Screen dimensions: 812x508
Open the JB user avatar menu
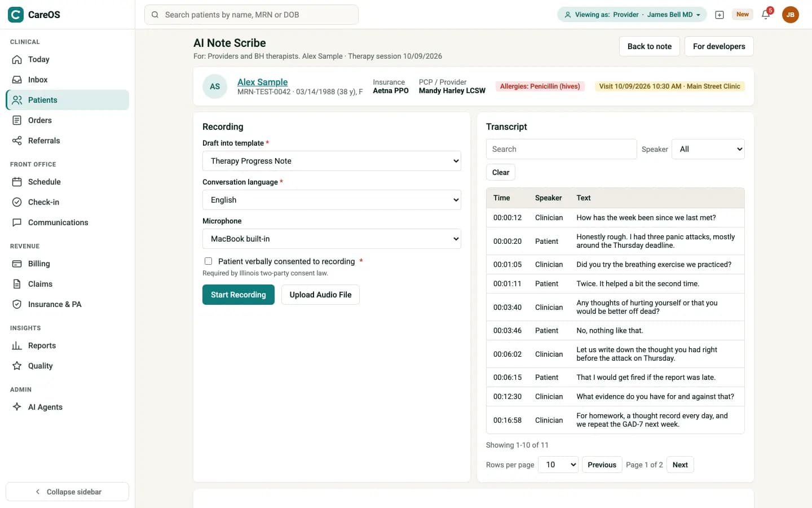point(791,15)
